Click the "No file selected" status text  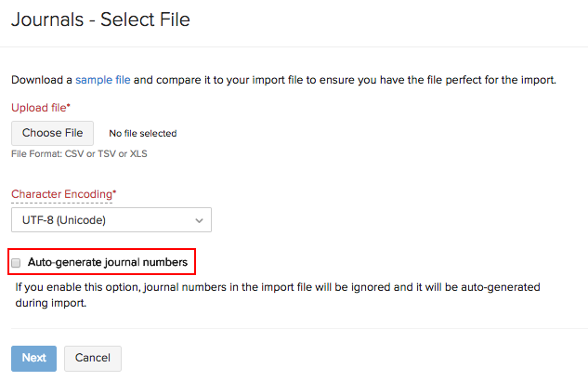(142, 134)
